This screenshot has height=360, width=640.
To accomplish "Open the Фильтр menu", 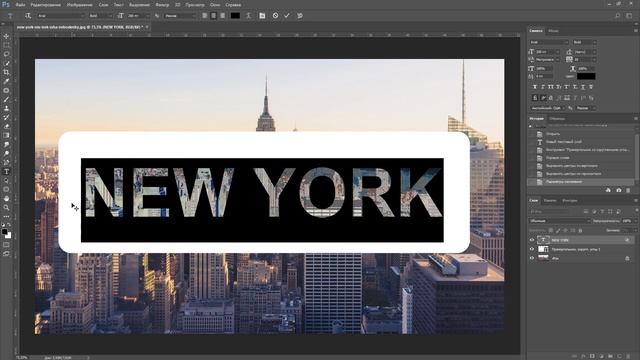I will click(x=162, y=5).
